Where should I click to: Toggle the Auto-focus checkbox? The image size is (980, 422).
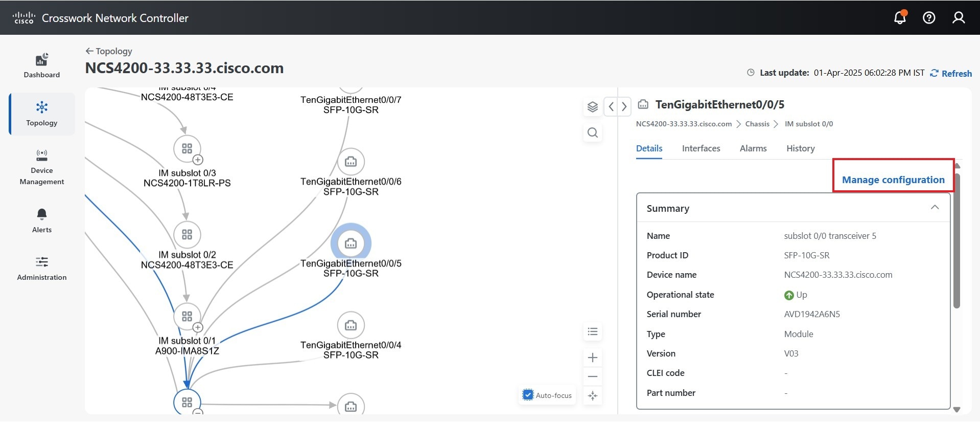click(x=528, y=395)
